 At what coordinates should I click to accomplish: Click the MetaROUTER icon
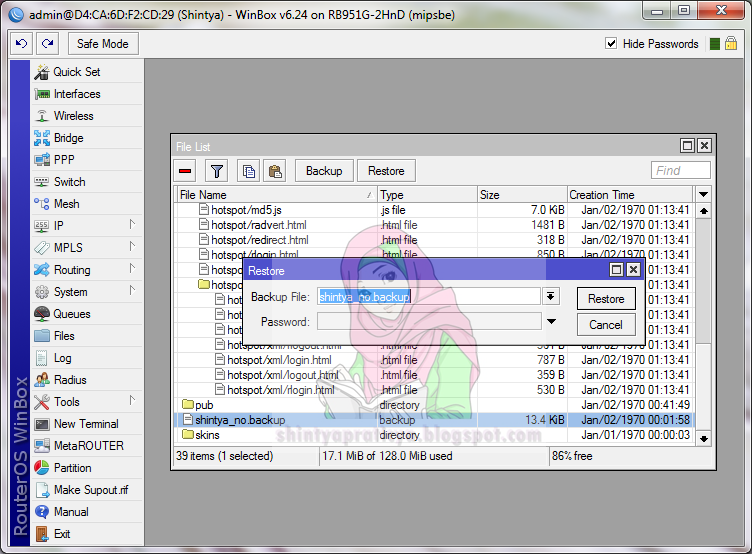tap(42, 446)
